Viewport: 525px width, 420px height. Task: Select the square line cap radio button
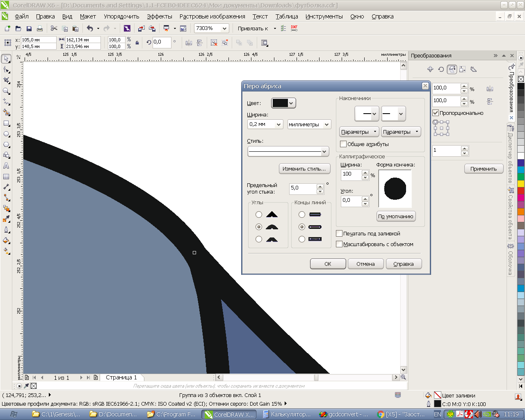tap(302, 215)
